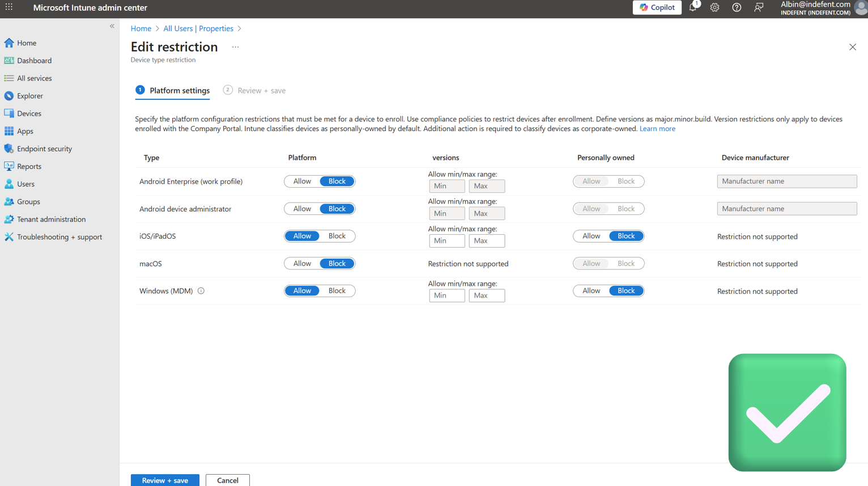Viewport: 868px width, 486px height.
Task: Open the app launcher waffle icon
Action: click(9, 7)
